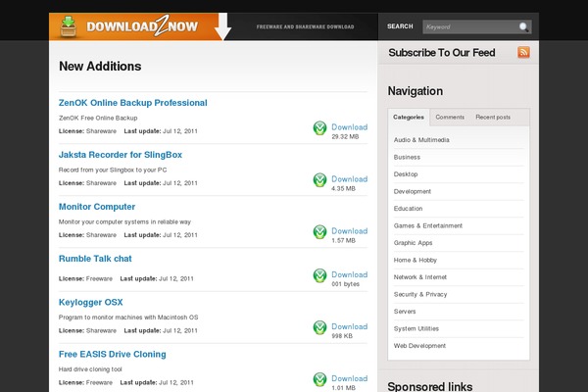The height and width of the screenshot is (392, 588).
Task: Click 'Monitor your computer systems in reliable way'
Action: [x=124, y=221]
